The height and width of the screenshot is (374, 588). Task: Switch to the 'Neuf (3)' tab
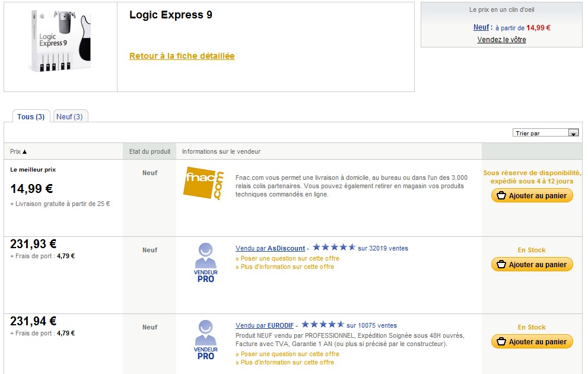pyautogui.click(x=70, y=117)
